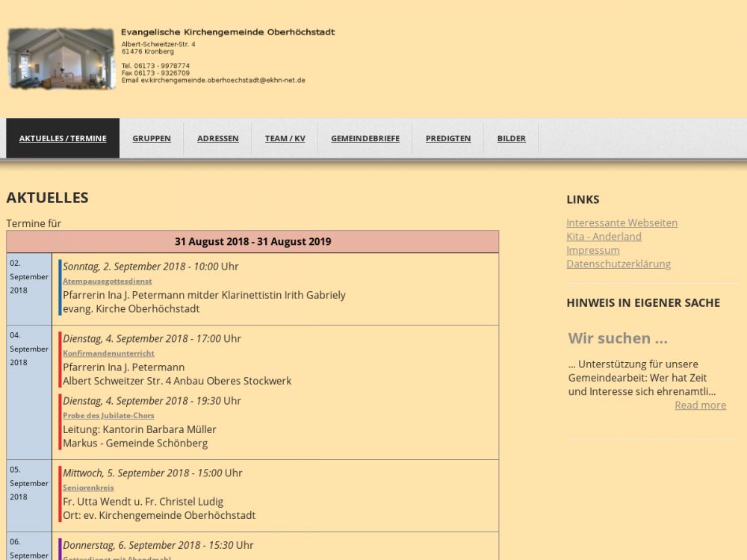Image resolution: width=747 pixels, height=560 pixels.
Task: Click the date range header 31 August 2018
Action: point(252,241)
